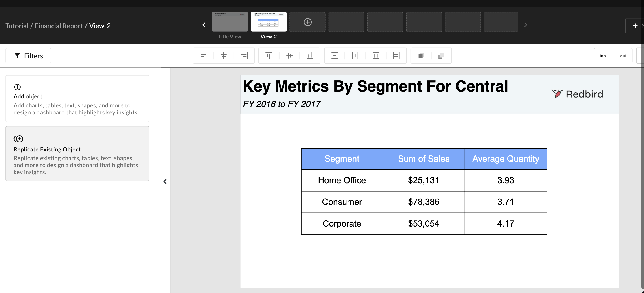The height and width of the screenshot is (293, 644).
Task: Click the distribute vertical spacing icon
Action: click(x=335, y=56)
